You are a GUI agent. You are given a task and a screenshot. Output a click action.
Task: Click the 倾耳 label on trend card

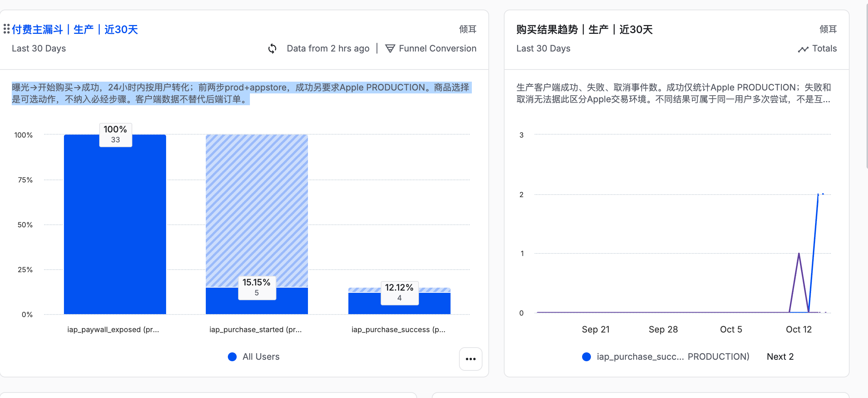coord(828,29)
